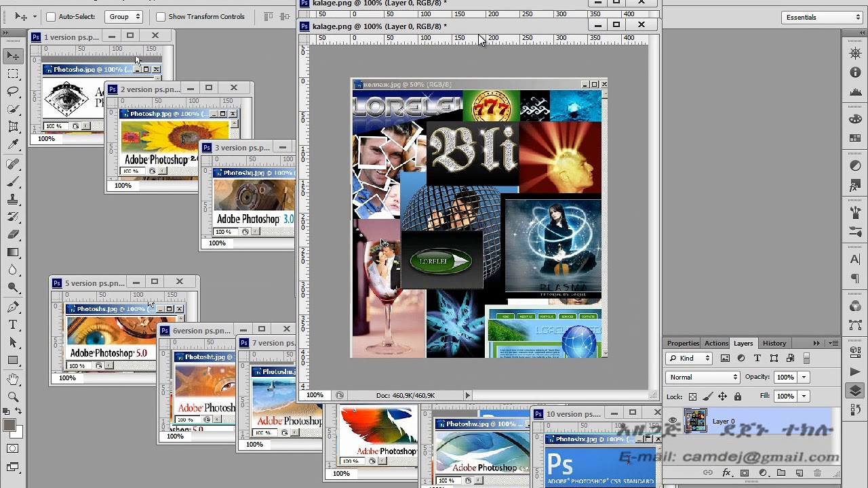
Task: Click the '1 version ps.pn...' window title
Action: 71,37
